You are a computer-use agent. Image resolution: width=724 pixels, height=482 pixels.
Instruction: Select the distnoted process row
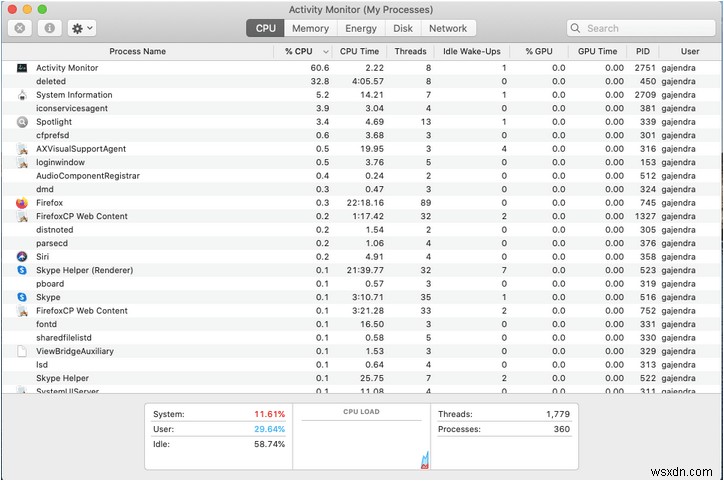coord(362,230)
